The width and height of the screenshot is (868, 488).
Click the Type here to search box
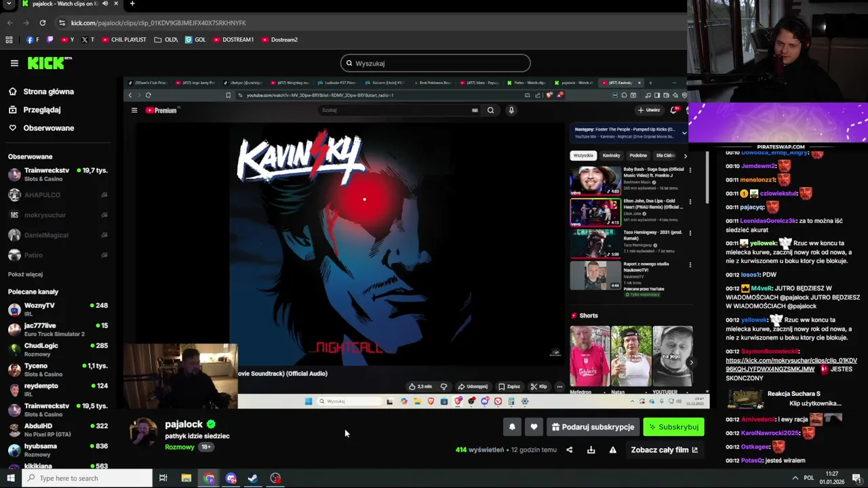point(87,478)
